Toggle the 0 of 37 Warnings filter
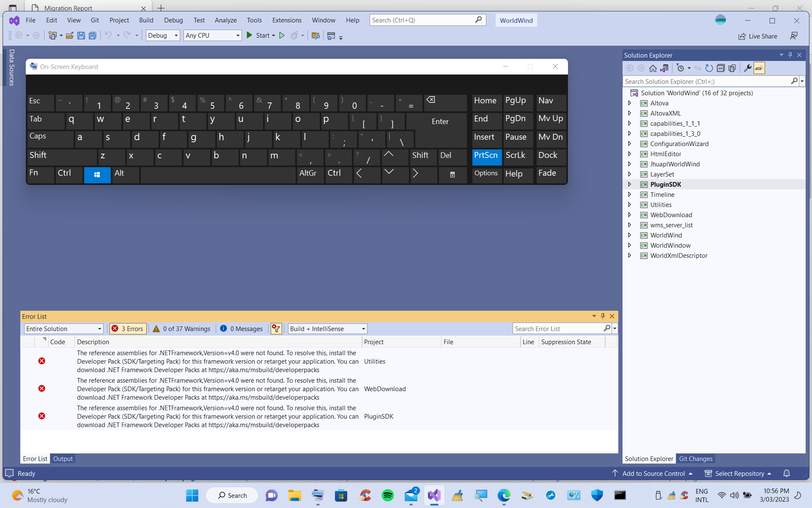This screenshot has height=508, width=812. pyautogui.click(x=181, y=329)
